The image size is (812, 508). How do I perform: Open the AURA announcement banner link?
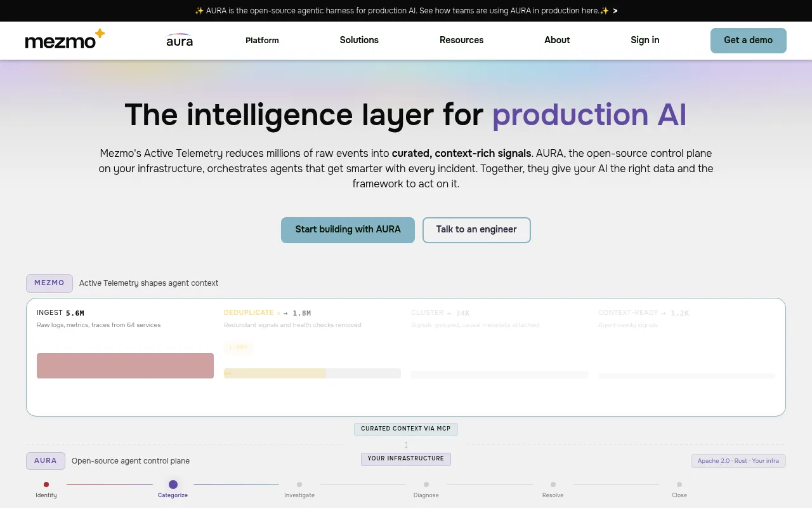click(x=406, y=11)
